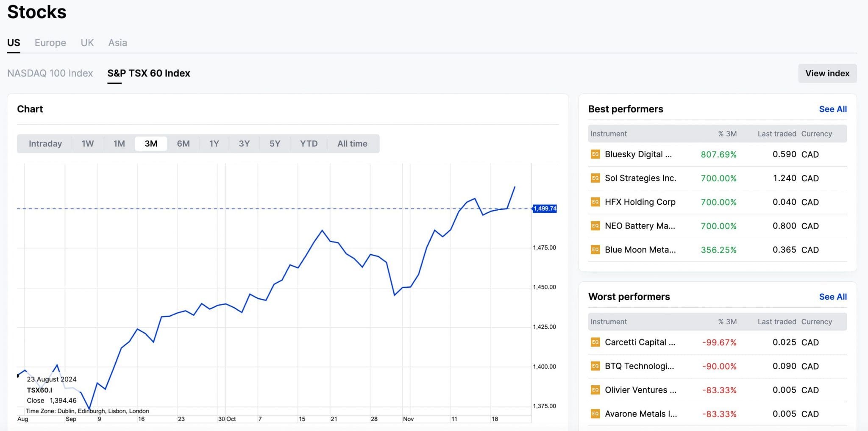Show the All time chart range
Viewport: 868px width, 431px height.
(352, 144)
